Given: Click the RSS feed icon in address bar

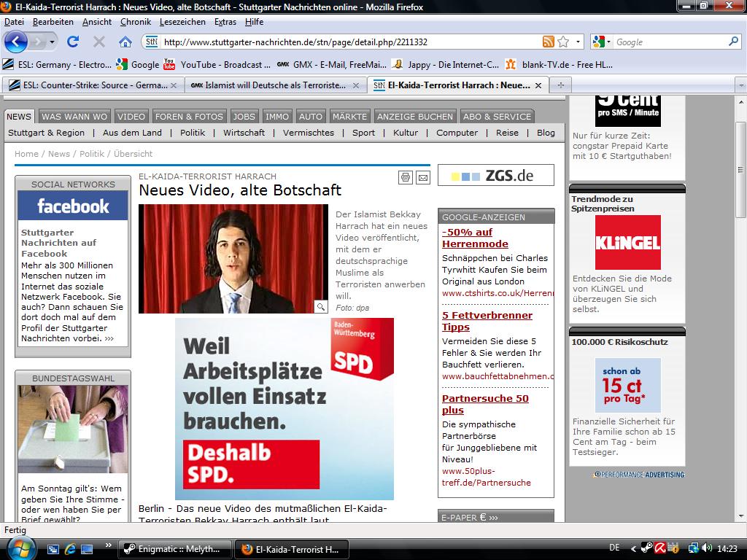Looking at the screenshot, I should click(x=549, y=42).
